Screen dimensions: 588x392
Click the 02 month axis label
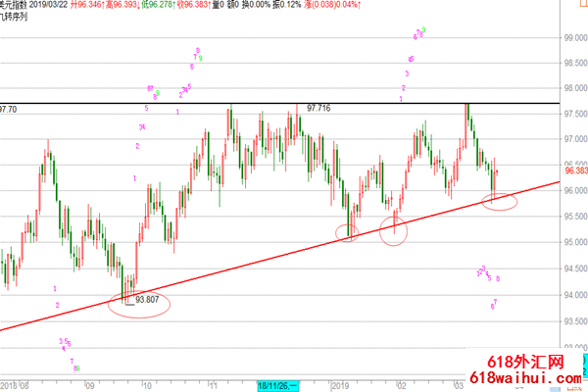[x=401, y=386]
